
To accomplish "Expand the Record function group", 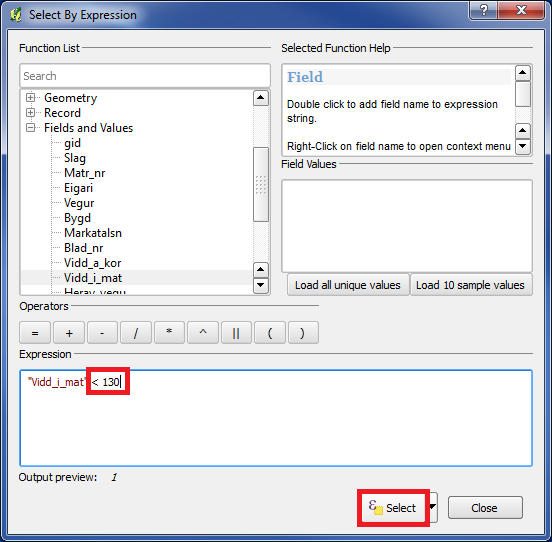I will [x=31, y=113].
